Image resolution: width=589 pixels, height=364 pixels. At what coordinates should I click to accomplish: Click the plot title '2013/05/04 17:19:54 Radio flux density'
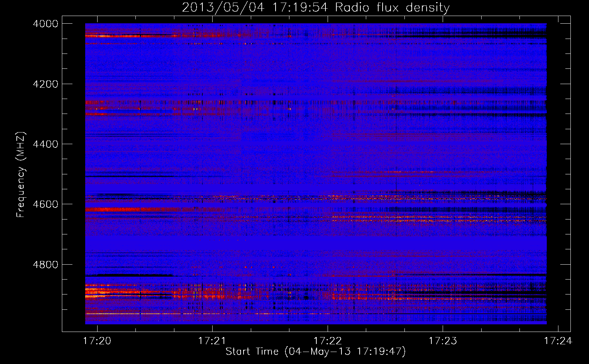point(316,7)
